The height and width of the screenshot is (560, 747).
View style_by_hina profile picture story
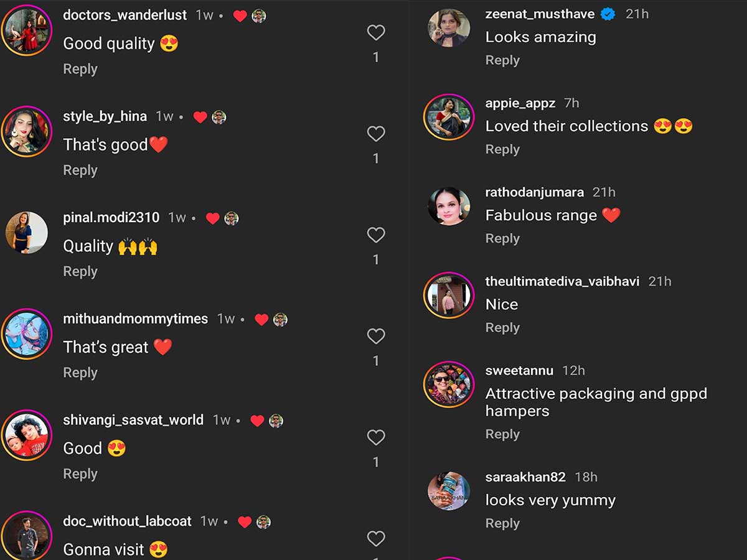pyautogui.click(x=26, y=131)
